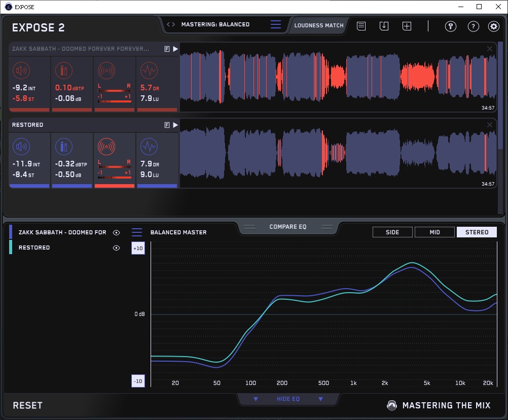The width and height of the screenshot is (508, 420).
Task: Open the settings gear icon
Action: [x=493, y=26]
